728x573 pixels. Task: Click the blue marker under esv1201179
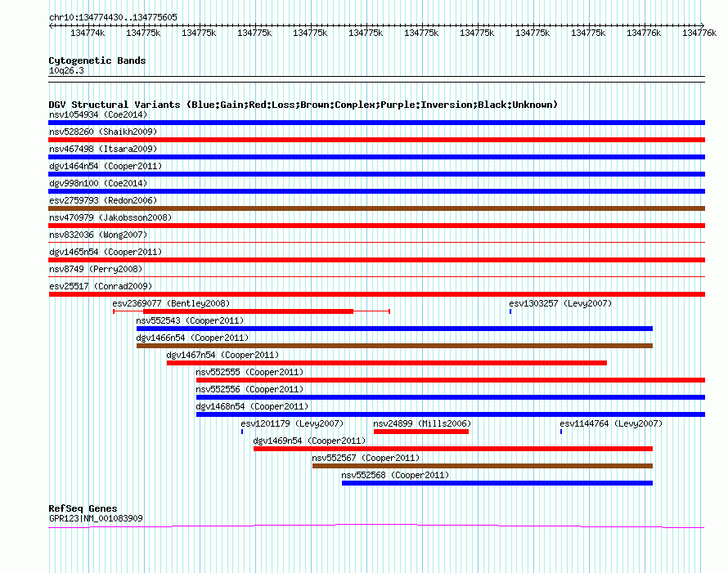(x=242, y=432)
